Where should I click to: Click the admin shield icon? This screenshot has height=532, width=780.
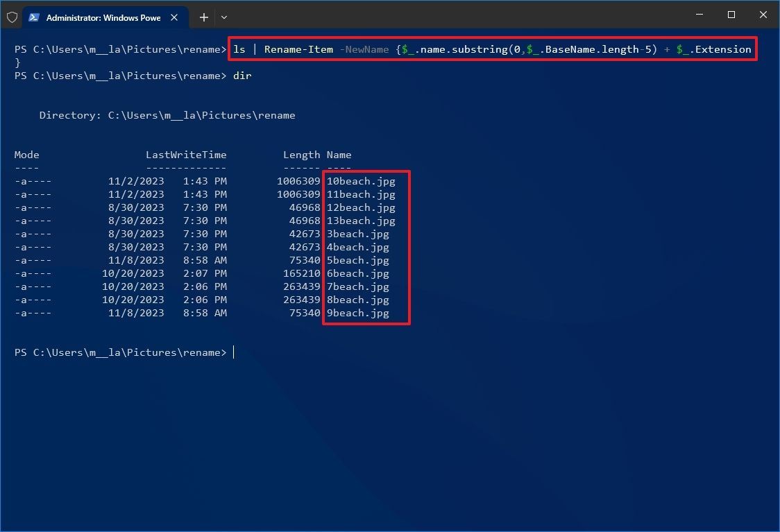point(12,17)
